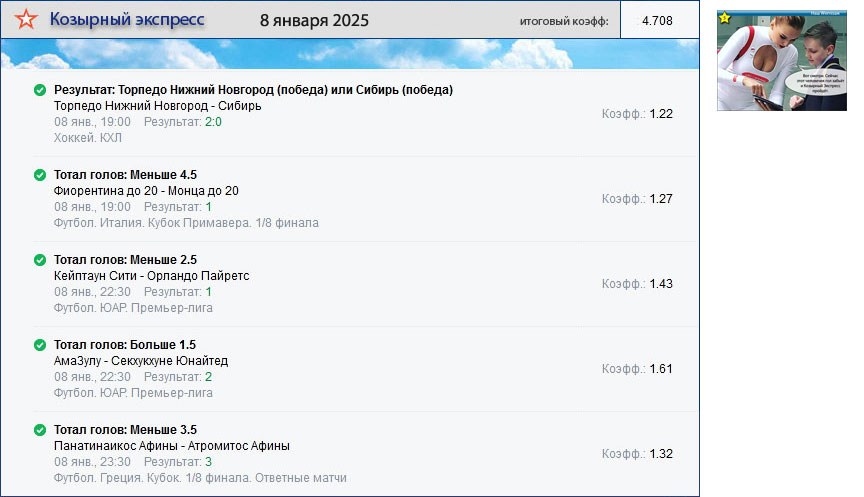Viewport: 864px width, 497px height.
Task: Click the date 8 января 2025
Action: tap(313, 21)
